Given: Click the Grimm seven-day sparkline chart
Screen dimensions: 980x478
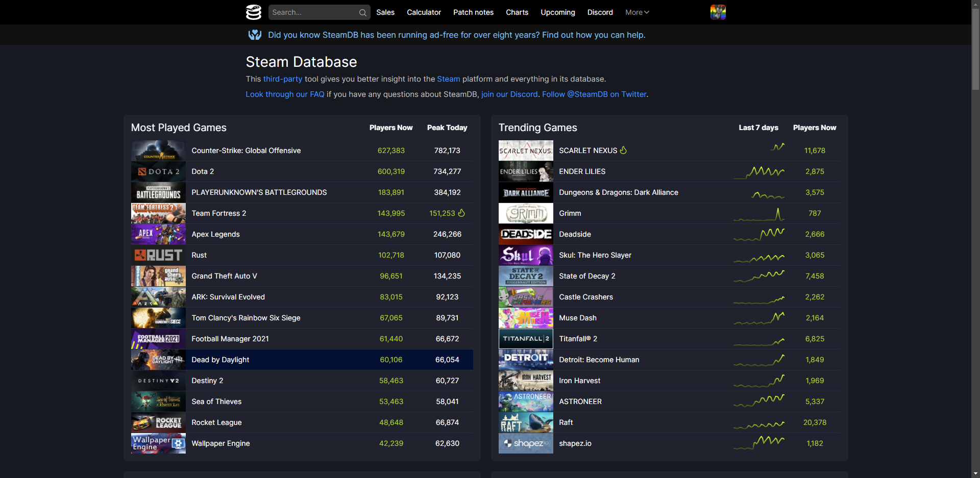Looking at the screenshot, I should coord(759,214).
